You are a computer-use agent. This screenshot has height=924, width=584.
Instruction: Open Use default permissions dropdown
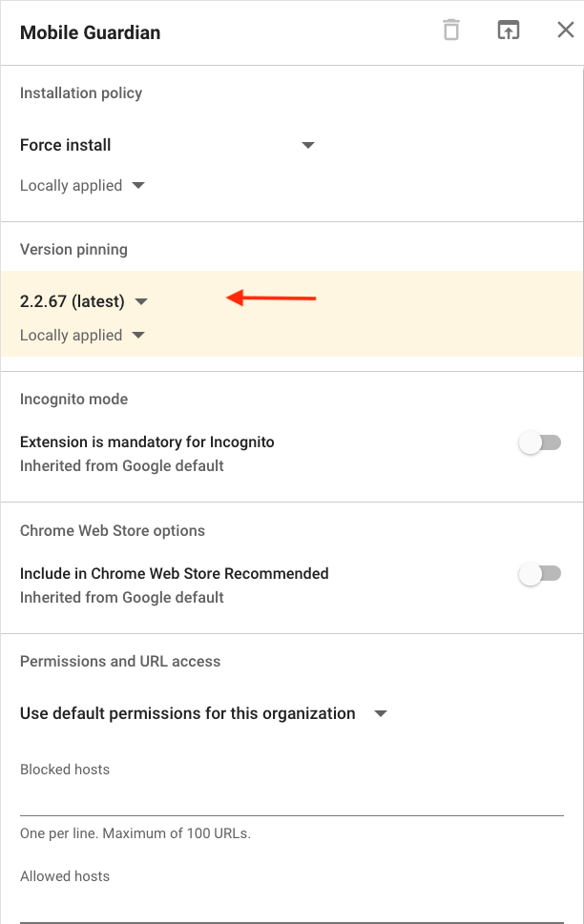[204, 713]
